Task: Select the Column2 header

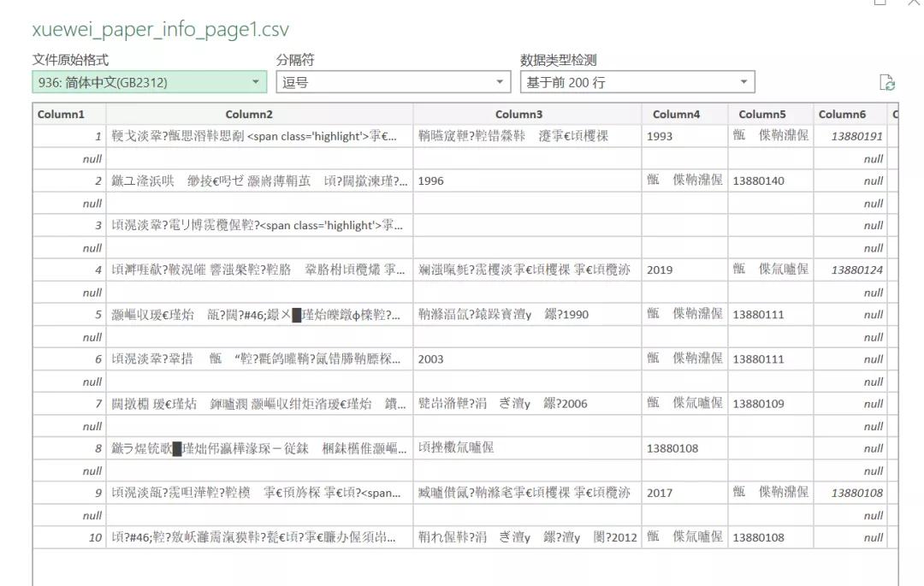Action: pos(249,113)
